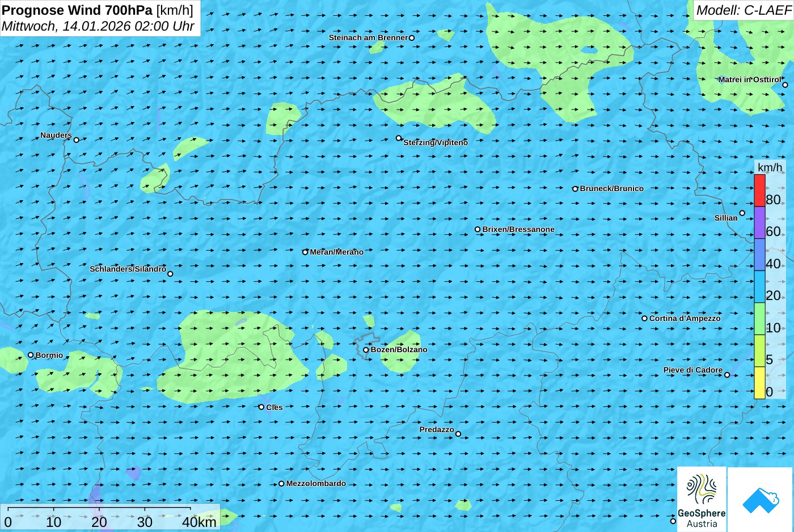Click the title 'Prognose Wind 700hPa'
This screenshot has width=794, height=532.
[77, 10]
